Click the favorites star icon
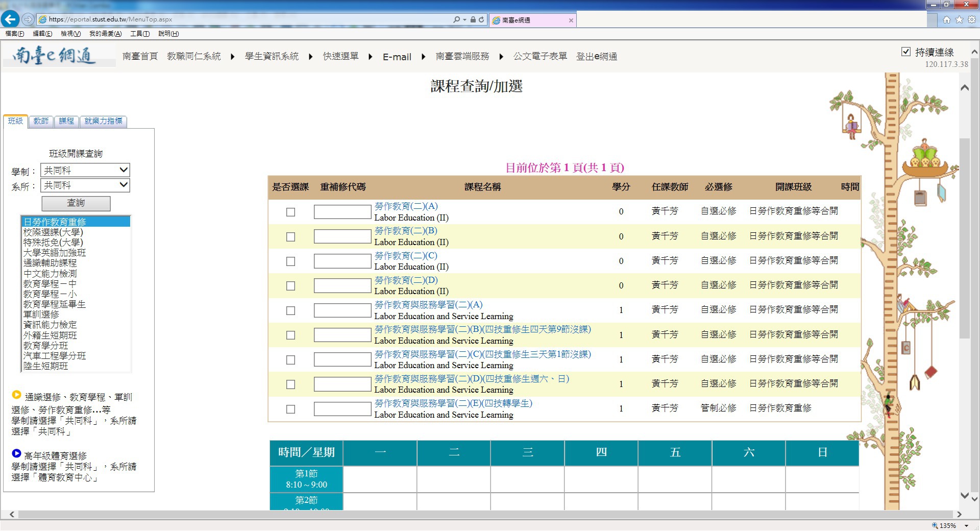The height and width of the screenshot is (531, 980). 959,19
